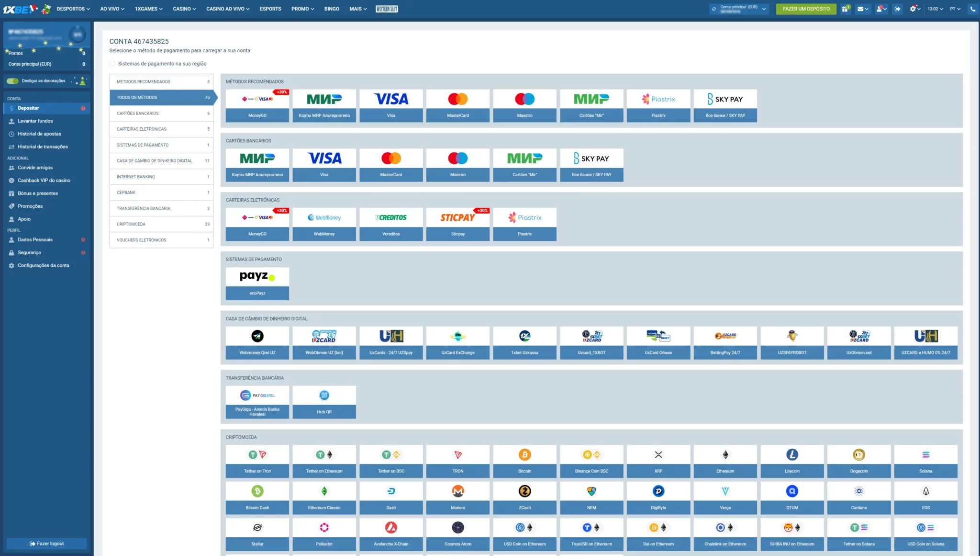Open Levantar fundos in sidebar

46,121
